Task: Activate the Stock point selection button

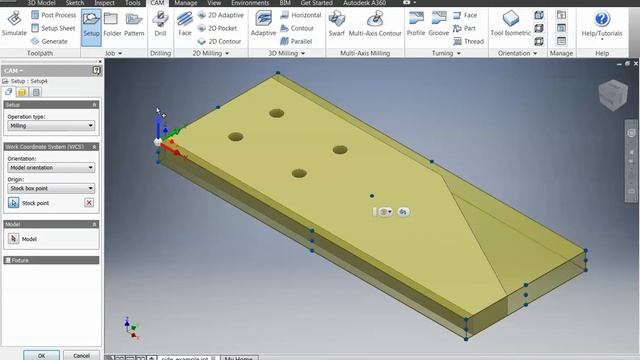Action: (x=13, y=202)
